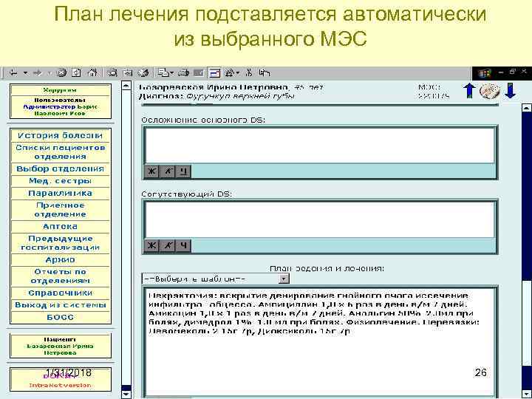This screenshot has height=399, width=532.
Task: Click the Messenger people icon
Action: [232, 73]
